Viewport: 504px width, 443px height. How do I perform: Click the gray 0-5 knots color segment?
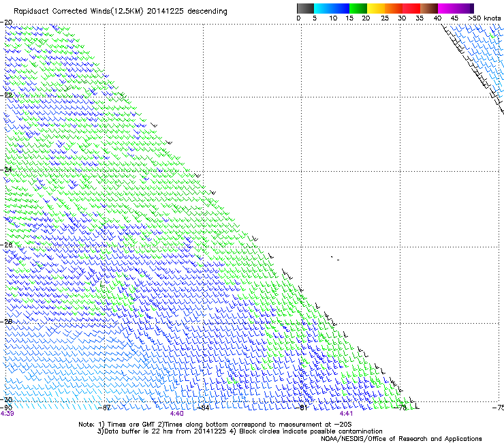(305, 8)
